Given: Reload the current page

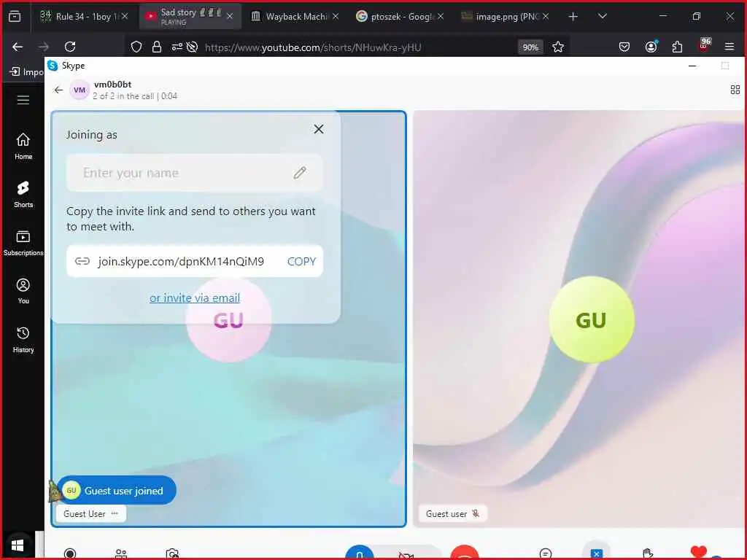Looking at the screenshot, I should 70,47.
